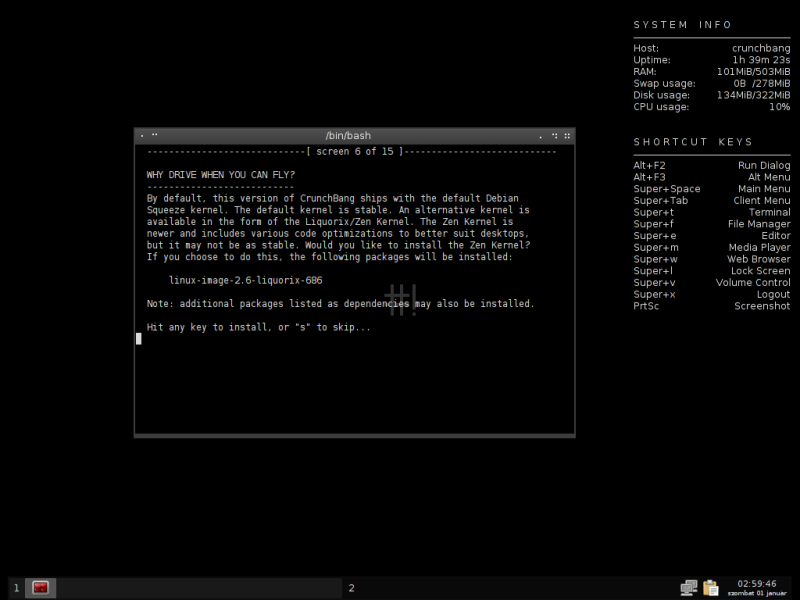Click the "Volume Control" shortcut description
This screenshot has height=600, width=800.
753,283
